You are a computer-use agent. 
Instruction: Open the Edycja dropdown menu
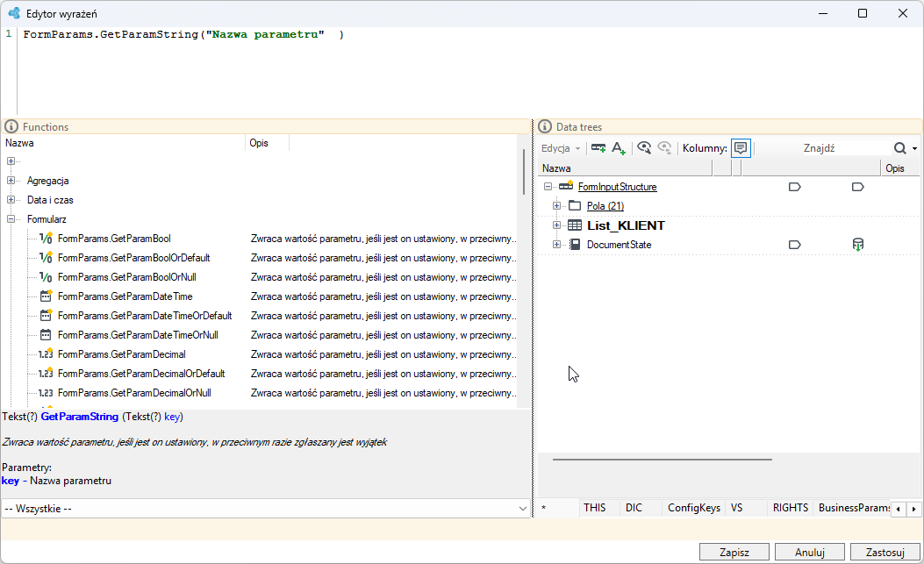561,148
